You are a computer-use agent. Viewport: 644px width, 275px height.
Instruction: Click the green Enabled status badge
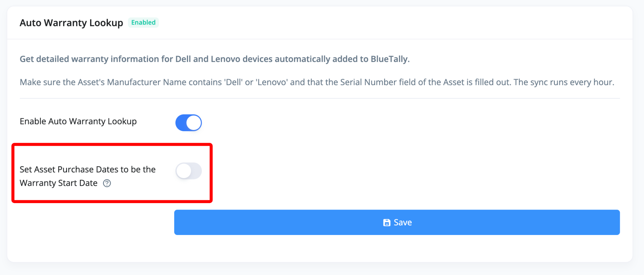point(143,23)
